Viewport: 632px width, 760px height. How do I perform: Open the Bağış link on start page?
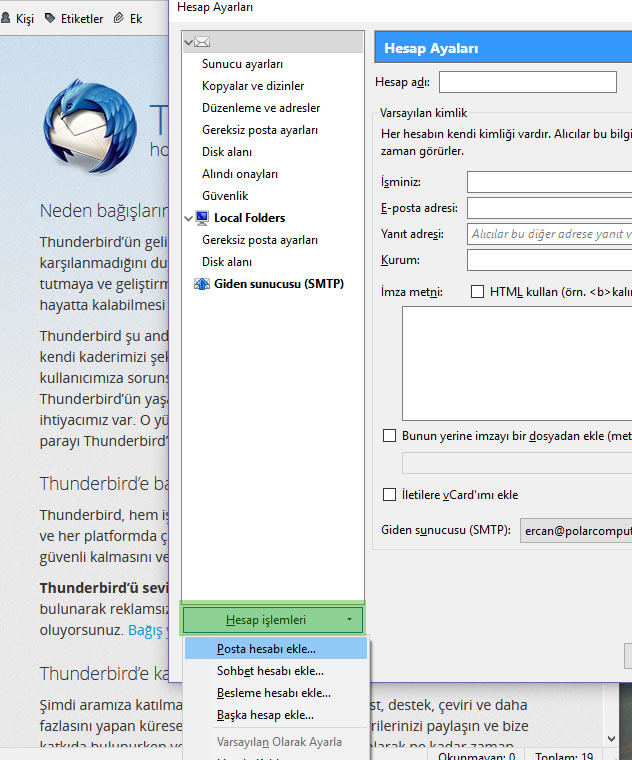[x=148, y=630]
